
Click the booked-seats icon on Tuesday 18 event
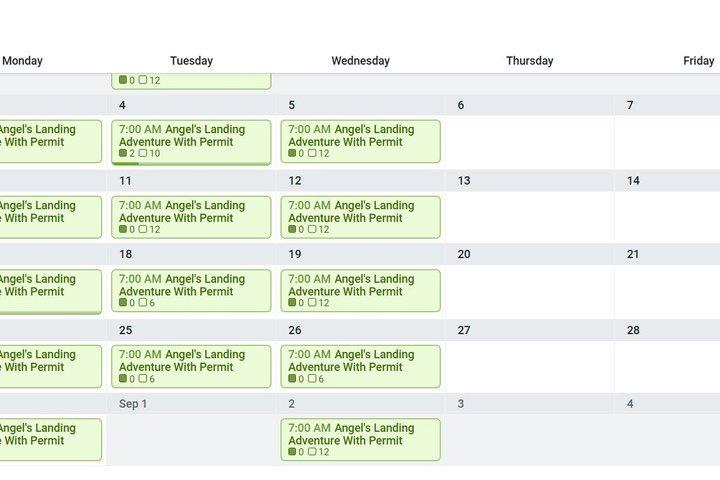click(x=123, y=302)
